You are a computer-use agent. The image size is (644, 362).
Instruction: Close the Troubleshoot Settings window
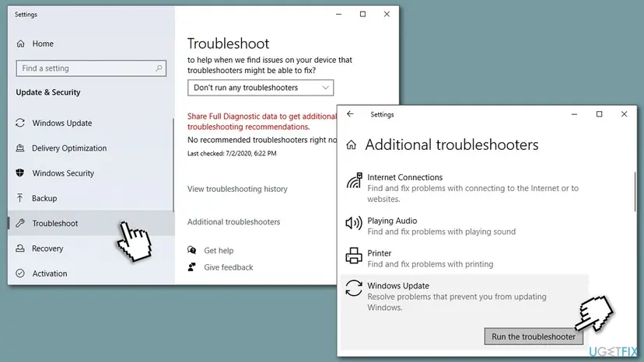coord(387,14)
